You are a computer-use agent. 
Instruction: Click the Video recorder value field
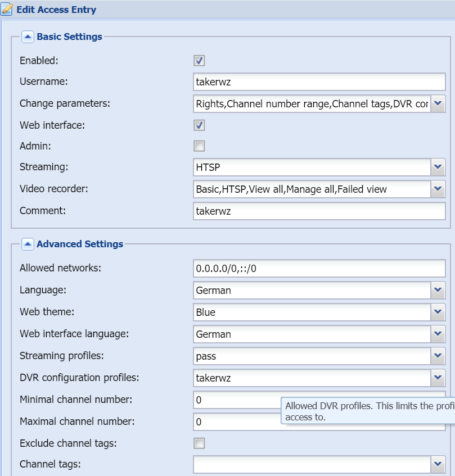(x=312, y=189)
